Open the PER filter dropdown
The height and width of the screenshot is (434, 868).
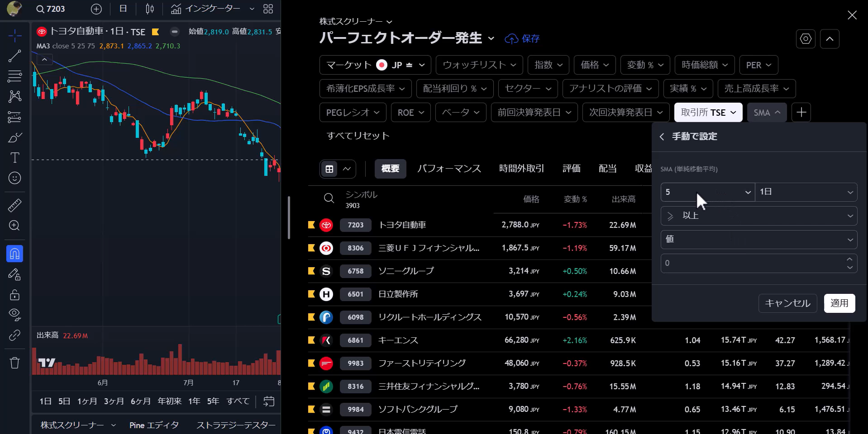pos(758,65)
